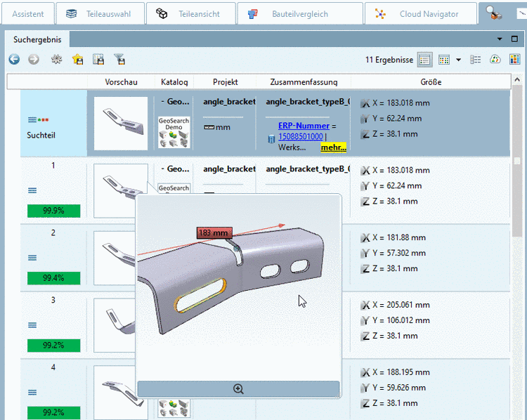Viewport: 527px width, 420px height.
Task: Open search settings gear icon
Action: click(x=57, y=60)
